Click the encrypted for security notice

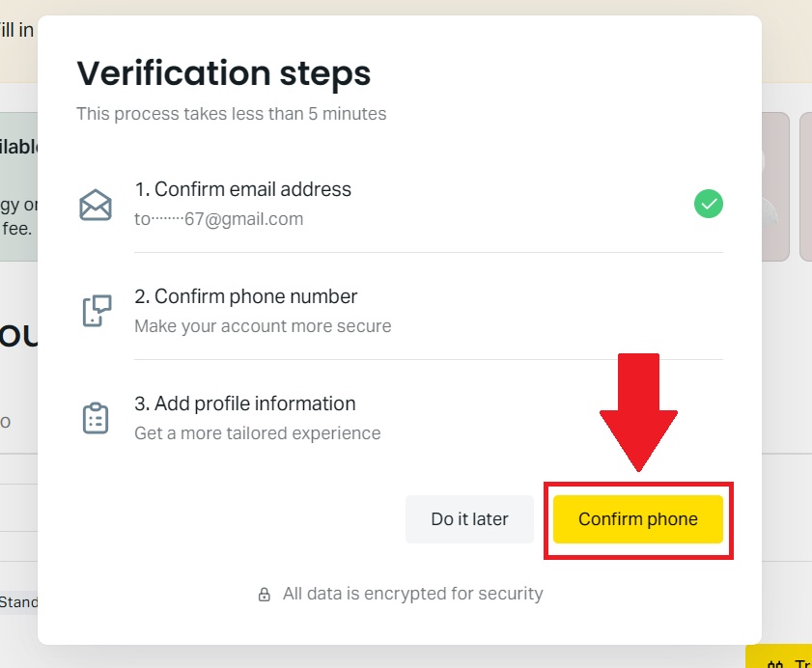click(412, 594)
